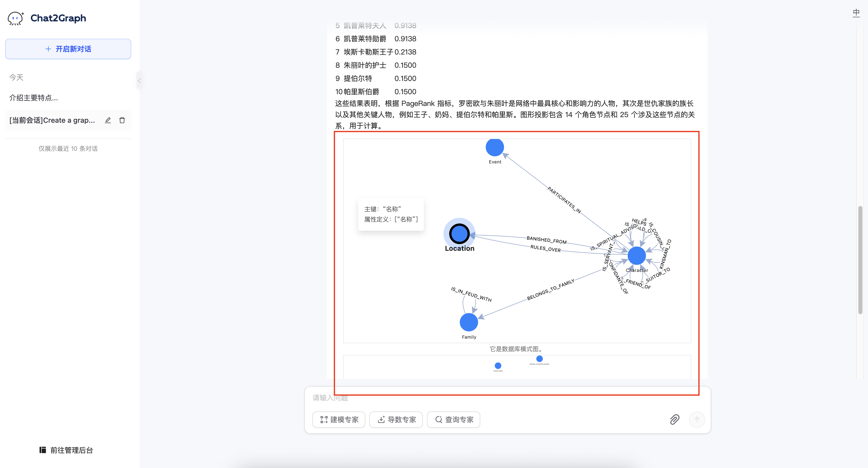This screenshot has width=868, height=468.
Task: Click the Chat2Graph logo icon
Action: [16, 18]
